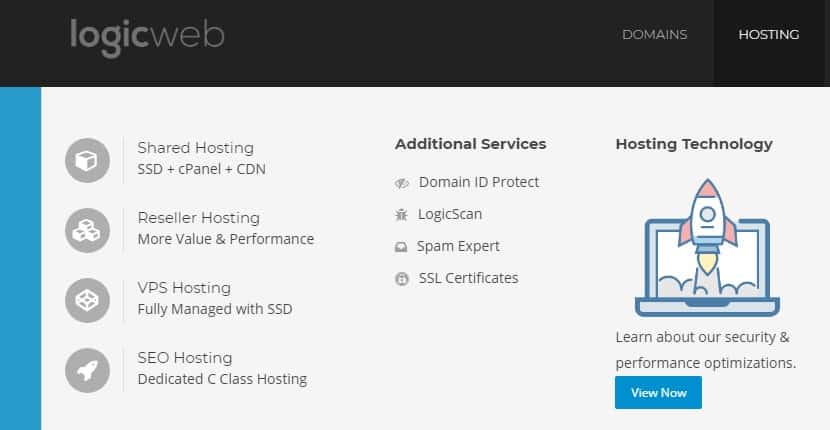Click the VPS Hosting circular icon
Image resolution: width=830 pixels, height=430 pixels.
click(x=87, y=300)
